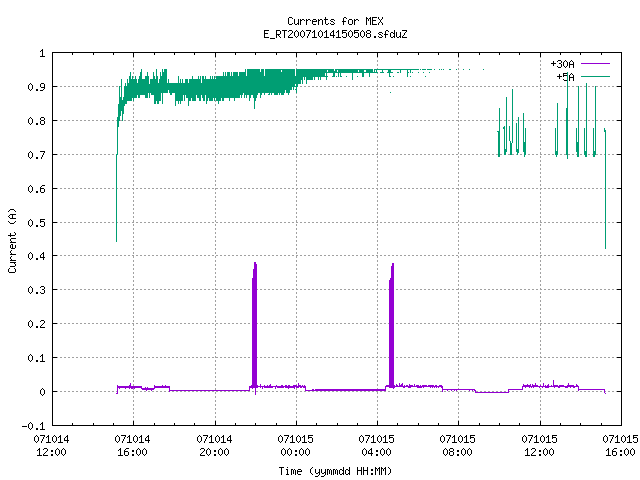Click the x-axis tick 071015 08:00
640x480 pixels.
(458, 445)
